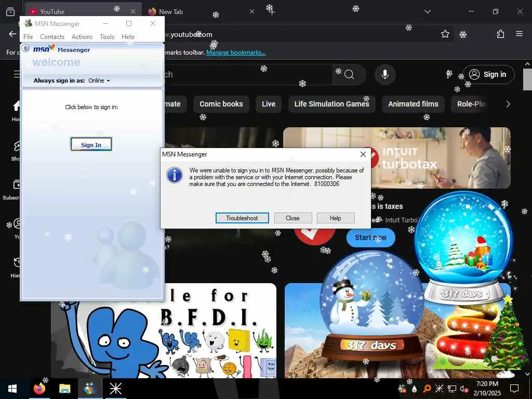Click the Manage bookmarks link
This screenshot has width=532, height=399.
(x=236, y=52)
